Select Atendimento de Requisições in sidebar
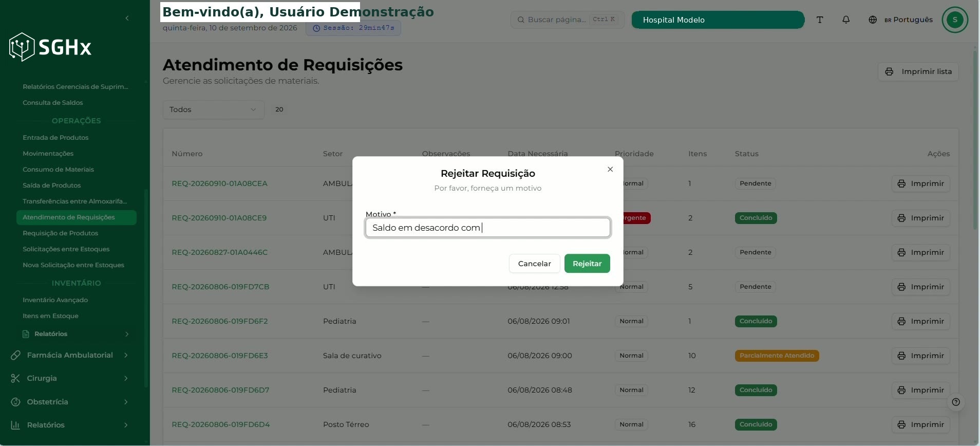The height and width of the screenshot is (446, 980). point(77,217)
